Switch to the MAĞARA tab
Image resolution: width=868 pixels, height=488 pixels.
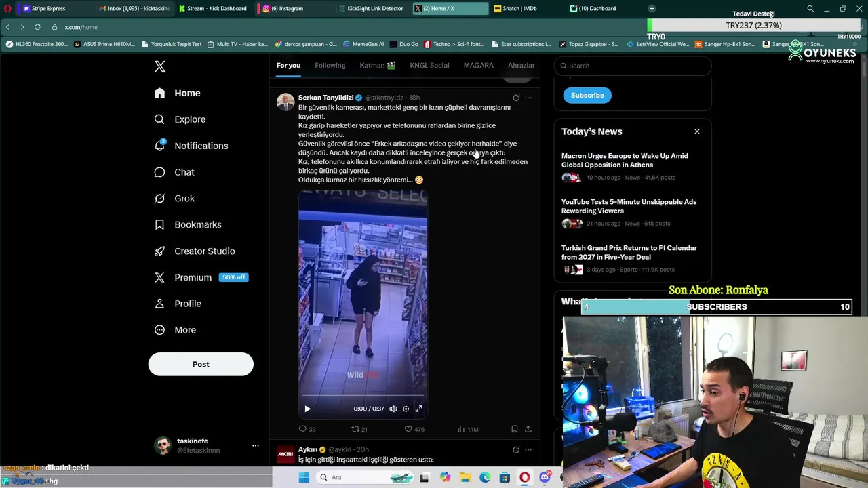[x=479, y=66]
